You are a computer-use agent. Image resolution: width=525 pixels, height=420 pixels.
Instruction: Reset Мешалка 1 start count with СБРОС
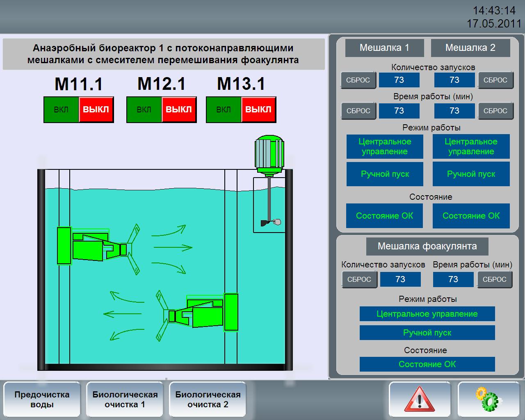click(358, 80)
